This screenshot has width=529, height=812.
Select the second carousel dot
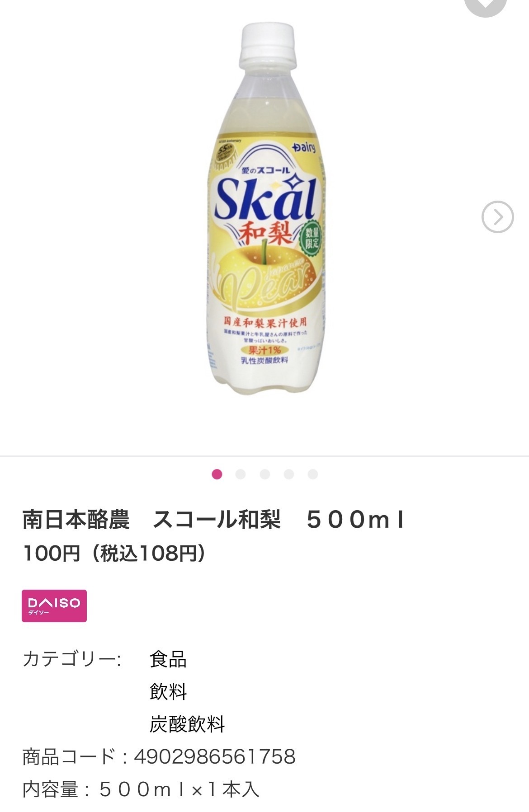pyautogui.click(x=241, y=474)
